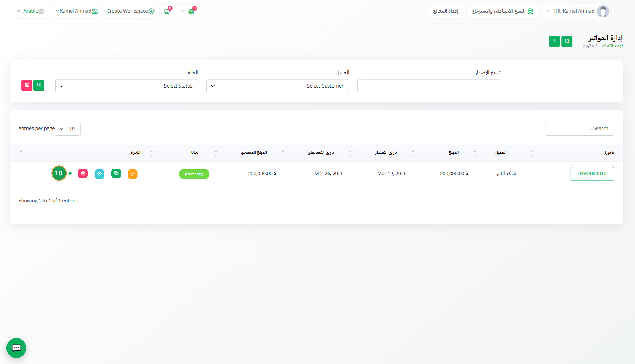Click the فاتورة breadcrumb text
This screenshot has width=635, height=364.
(x=589, y=45)
